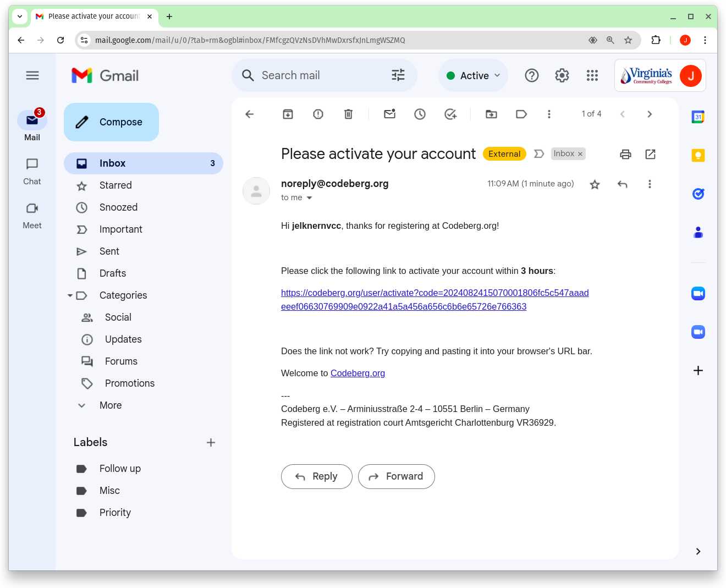Open Contacts in the side panel
The height and width of the screenshot is (588, 726).
[x=698, y=232]
